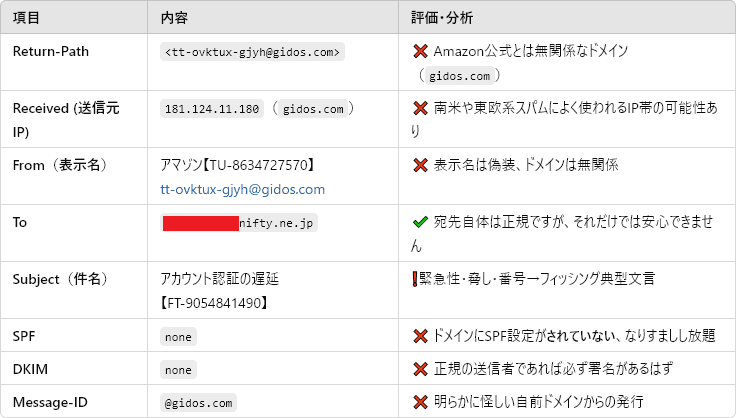Click the @gidos.com Message-ID value
736x418 pixels.
pos(199,403)
